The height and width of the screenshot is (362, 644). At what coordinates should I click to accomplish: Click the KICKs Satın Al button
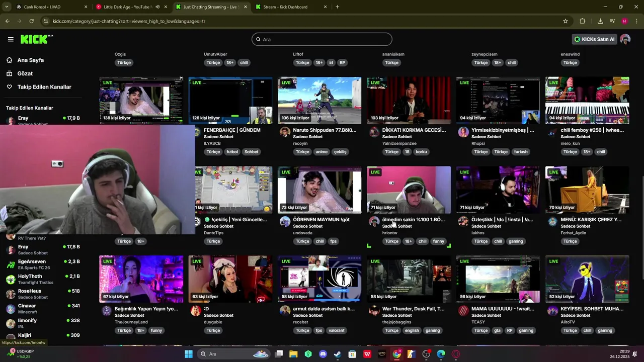click(595, 39)
